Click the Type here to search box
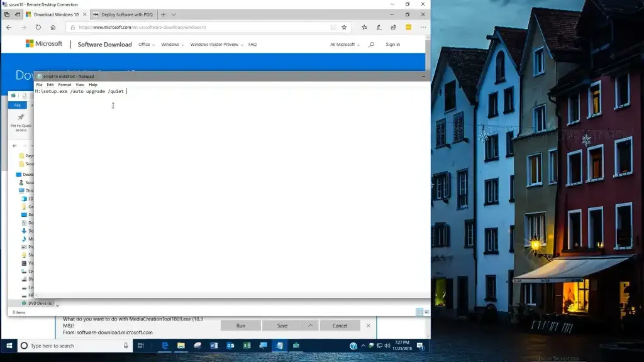 [75, 346]
